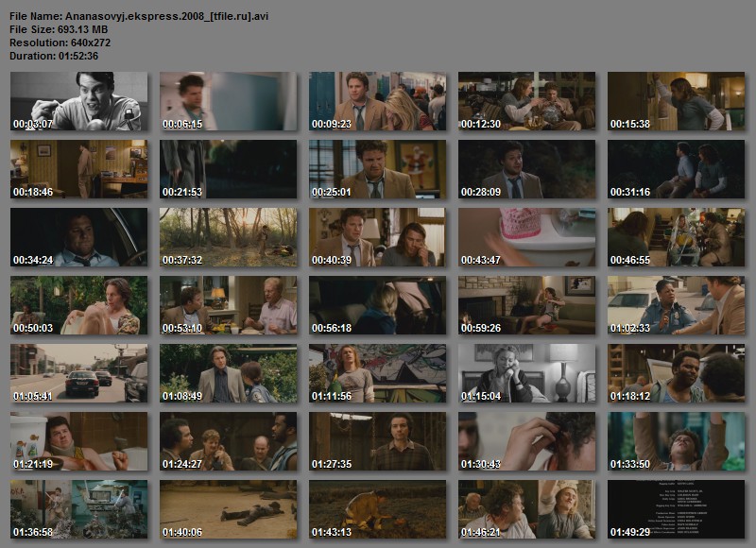
Task: Click the File Name text line
Action: (x=139, y=16)
